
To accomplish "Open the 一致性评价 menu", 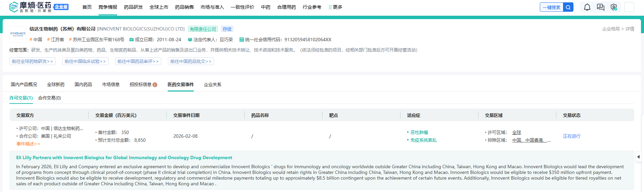I will pos(243,7).
